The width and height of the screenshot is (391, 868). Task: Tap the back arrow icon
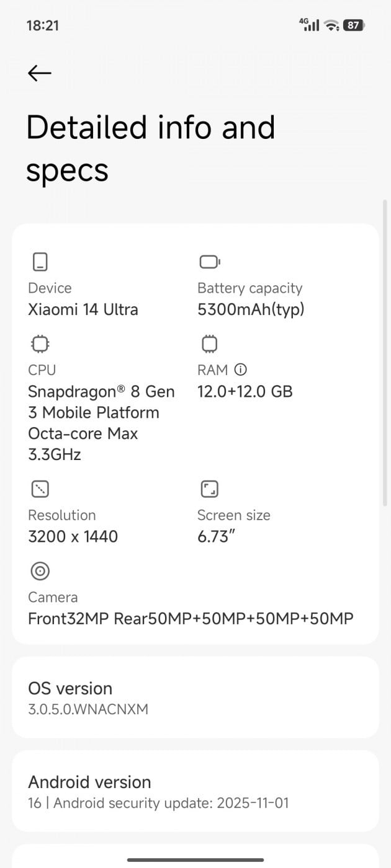pos(40,73)
